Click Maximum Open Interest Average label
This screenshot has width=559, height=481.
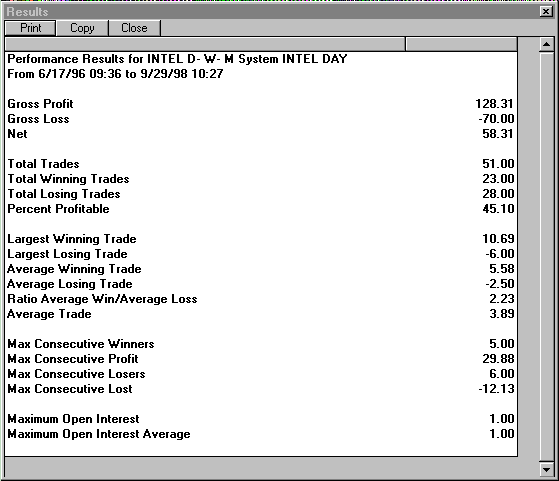[99, 434]
